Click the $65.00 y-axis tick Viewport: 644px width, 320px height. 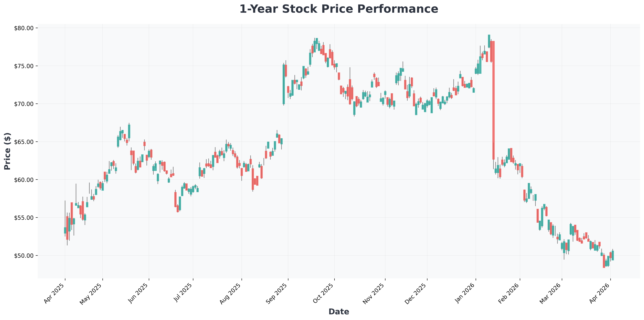(24, 142)
